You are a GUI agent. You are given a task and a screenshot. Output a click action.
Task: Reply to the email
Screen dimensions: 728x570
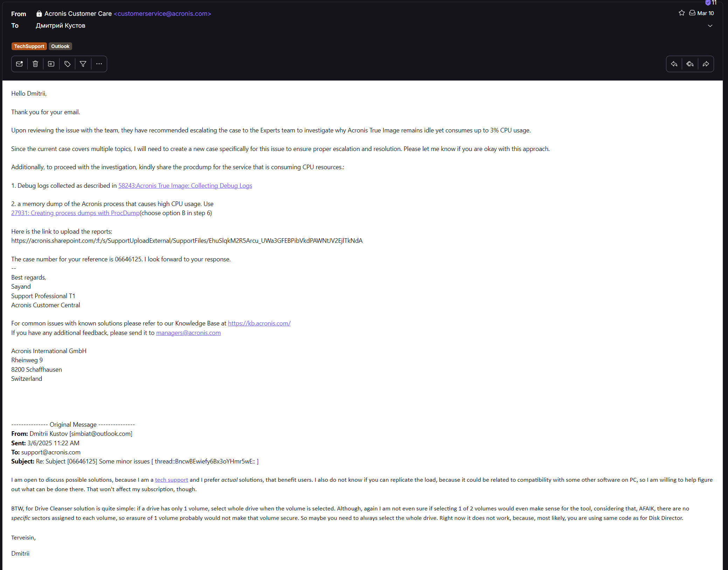(x=674, y=64)
